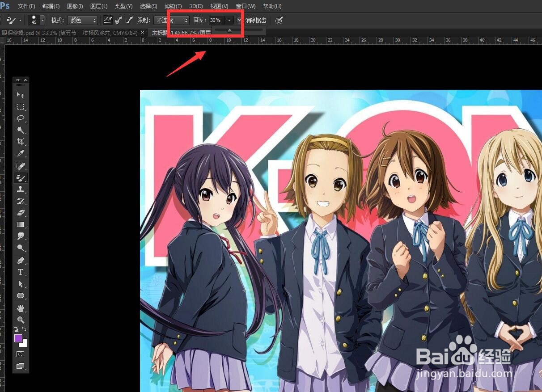
Task: Open the 图层(L) menu
Action: 99,6
